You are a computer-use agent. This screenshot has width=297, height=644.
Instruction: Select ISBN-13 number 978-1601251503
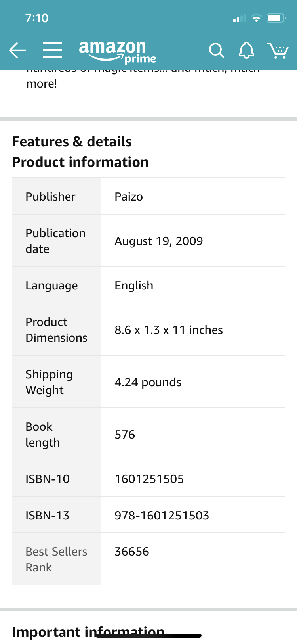tap(162, 516)
